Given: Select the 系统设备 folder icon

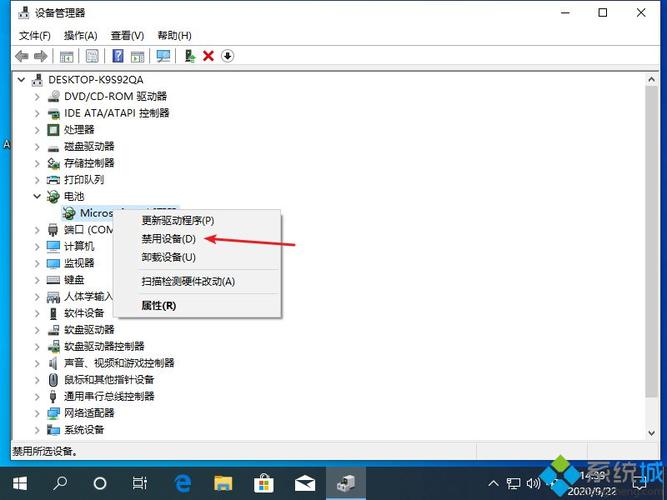Looking at the screenshot, I should (x=53, y=430).
